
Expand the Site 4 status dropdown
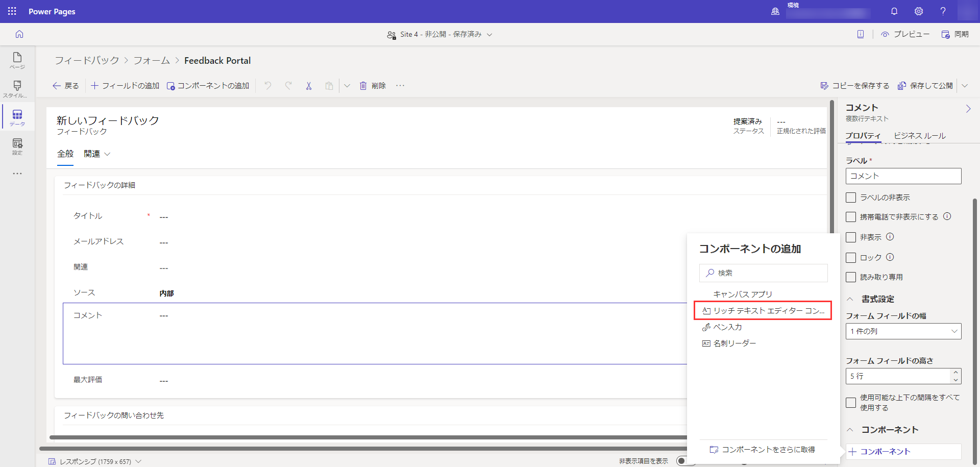coord(489,35)
